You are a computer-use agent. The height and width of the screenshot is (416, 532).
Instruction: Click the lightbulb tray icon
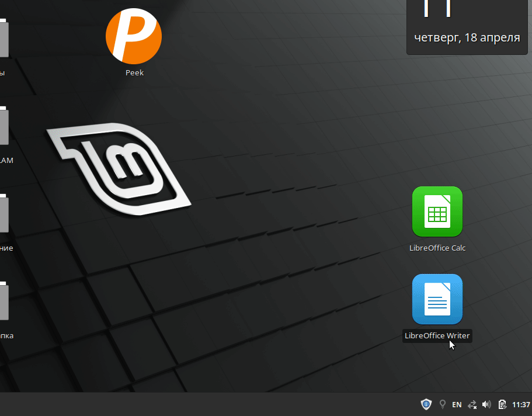click(x=443, y=404)
